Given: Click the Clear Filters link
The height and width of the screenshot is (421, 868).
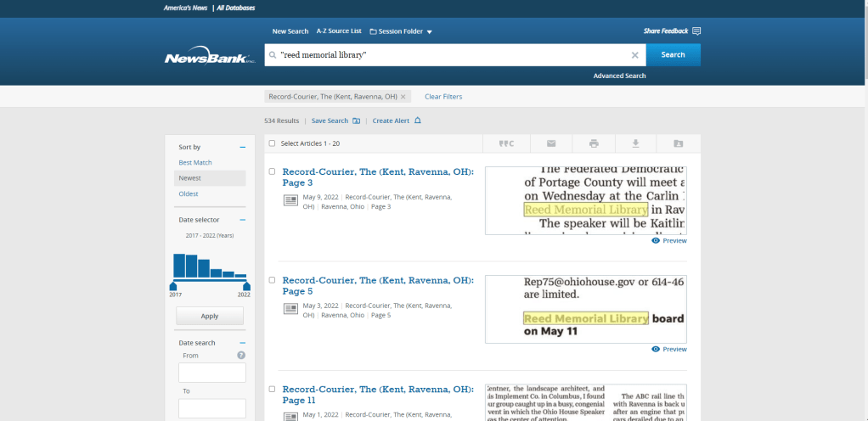Looking at the screenshot, I should click(443, 97).
